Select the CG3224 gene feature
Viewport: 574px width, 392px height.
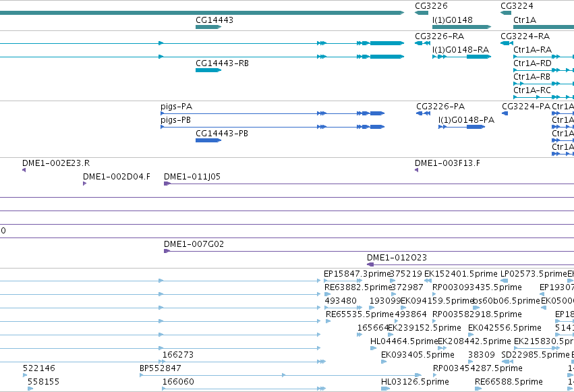click(506, 13)
